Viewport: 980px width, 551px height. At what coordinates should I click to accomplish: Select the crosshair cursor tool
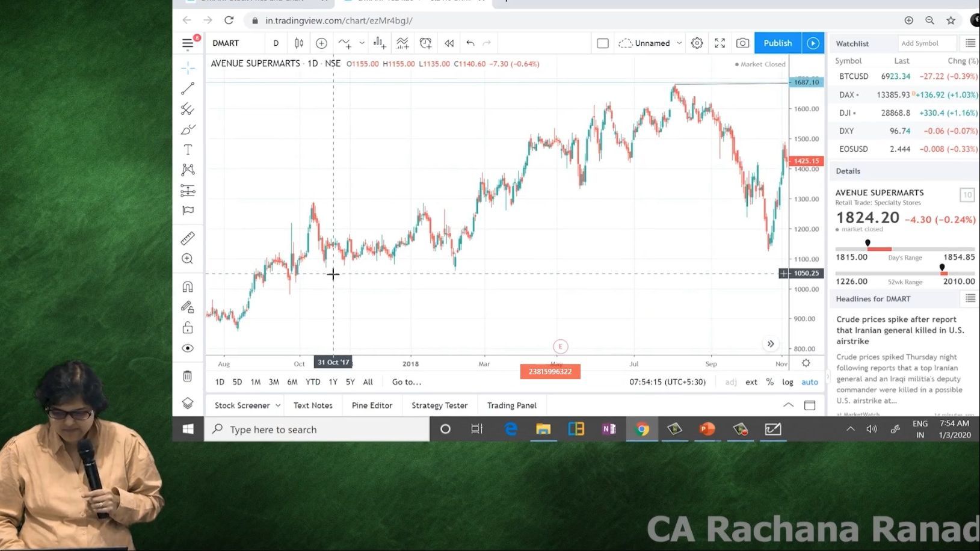point(188,67)
